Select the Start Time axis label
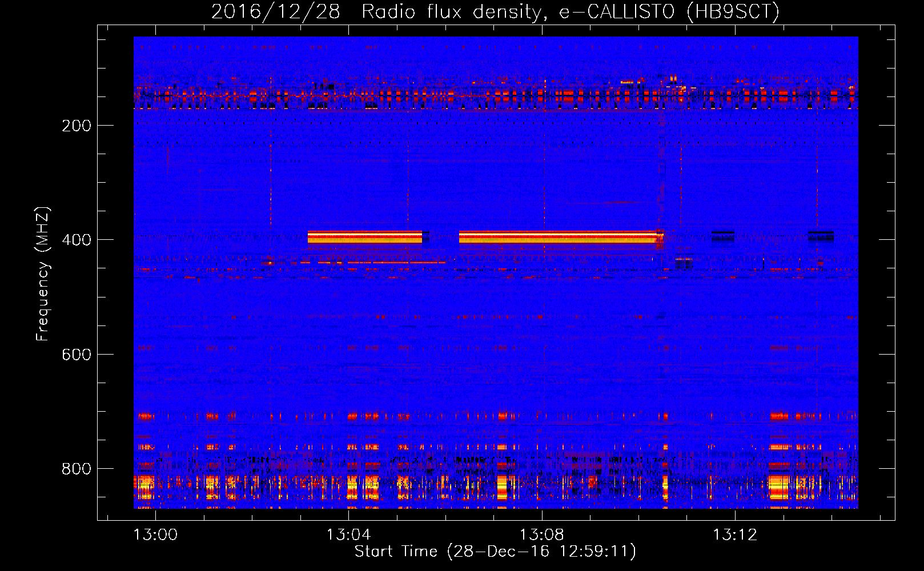Screen dimensions: 924x571 [495, 552]
